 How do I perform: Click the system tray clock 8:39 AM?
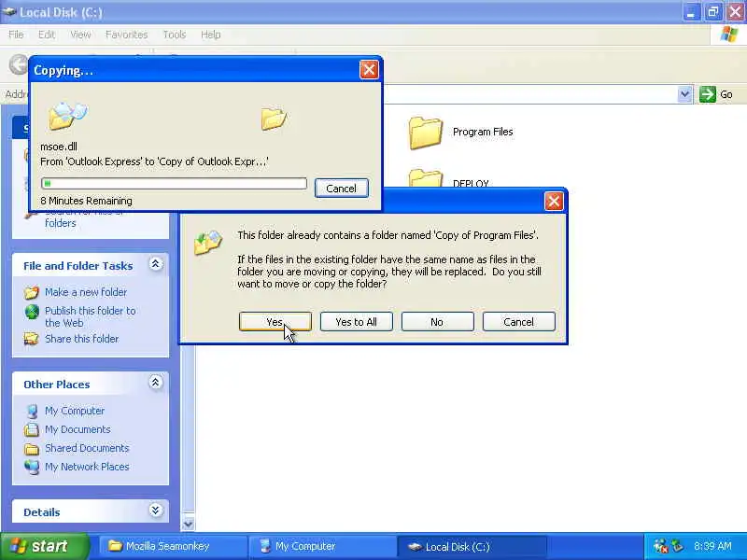(712, 546)
